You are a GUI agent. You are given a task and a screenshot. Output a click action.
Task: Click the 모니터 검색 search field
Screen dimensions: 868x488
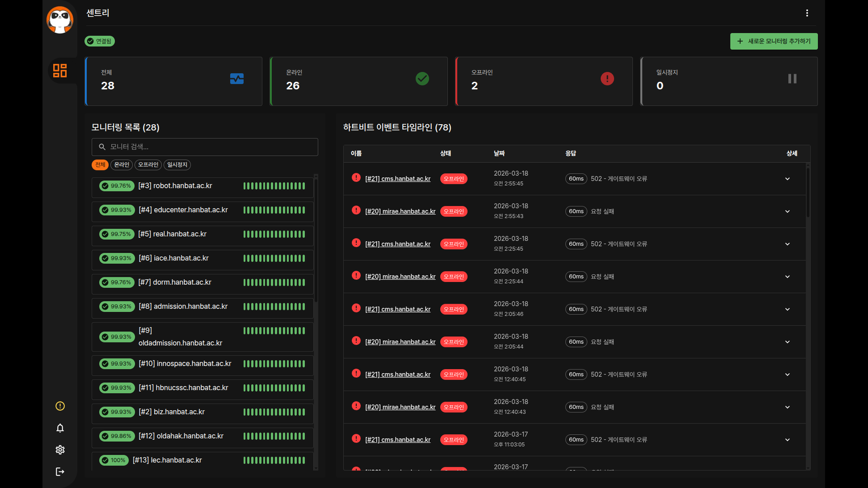(205, 147)
